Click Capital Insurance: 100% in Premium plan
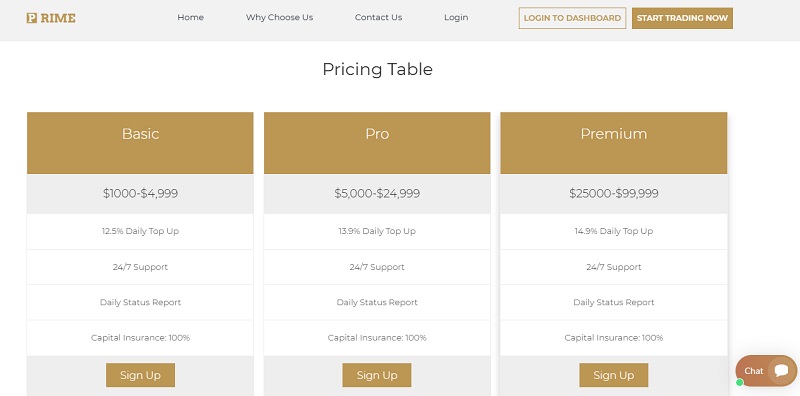This screenshot has height=396, width=800. pos(614,338)
